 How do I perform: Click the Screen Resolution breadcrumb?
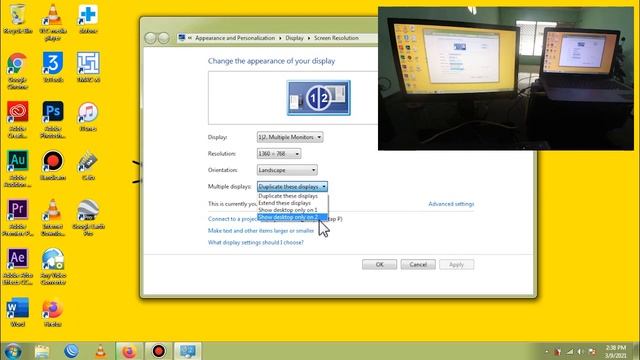[x=336, y=38]
